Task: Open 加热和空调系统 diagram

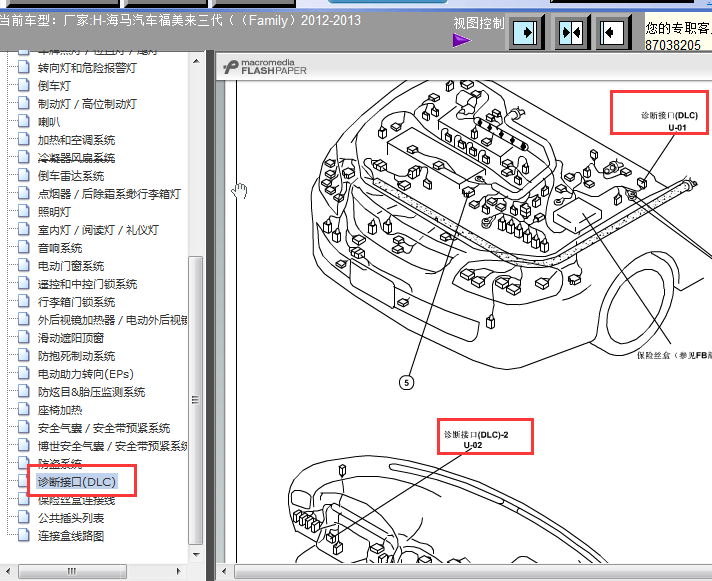Action: coord(76,140)
